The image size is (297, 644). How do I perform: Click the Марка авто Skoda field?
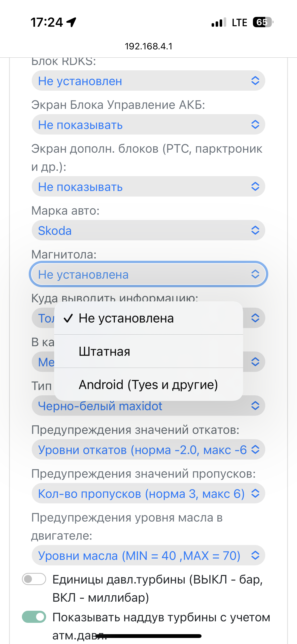tap(148, 230)
